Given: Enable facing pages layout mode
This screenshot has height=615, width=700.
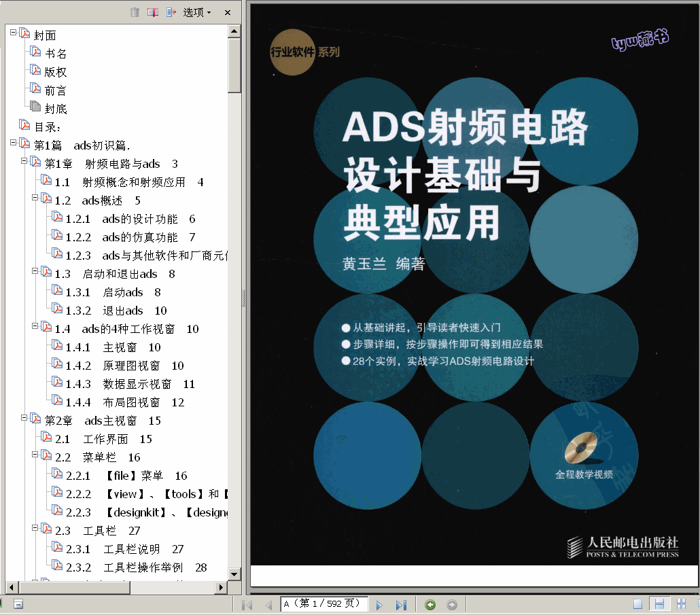Looking at the screenshot, I should coord(682,603).
